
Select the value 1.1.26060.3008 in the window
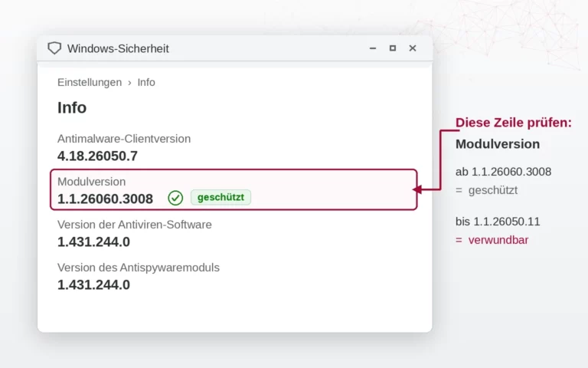105,199
